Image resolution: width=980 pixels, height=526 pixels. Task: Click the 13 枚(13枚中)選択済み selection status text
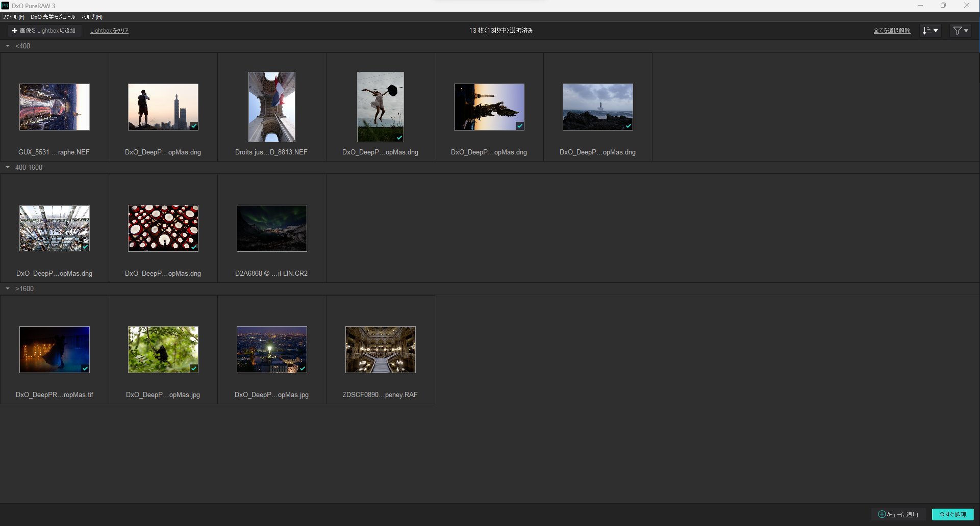(x=501, y=31)
